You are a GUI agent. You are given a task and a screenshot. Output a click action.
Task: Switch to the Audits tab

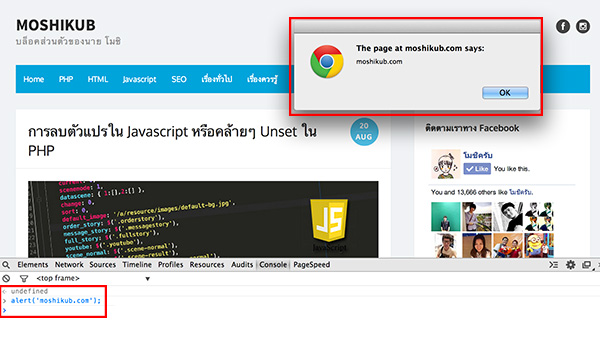coord(242,265)
